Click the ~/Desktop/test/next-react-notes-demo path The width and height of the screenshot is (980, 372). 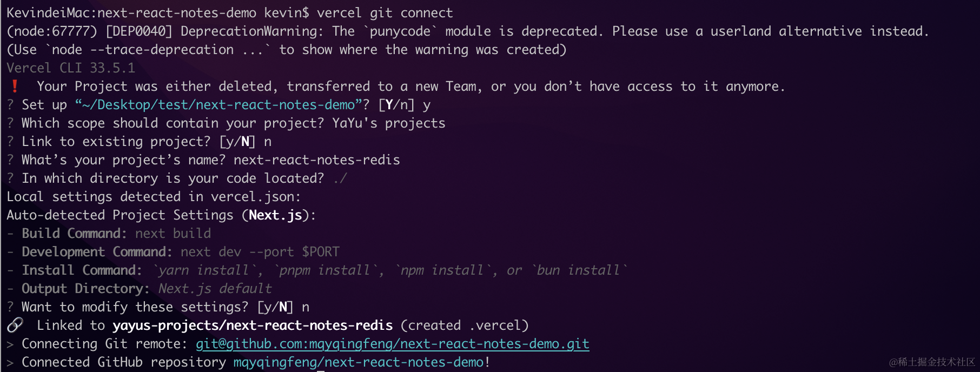pyautogui.click(x=218, y=105)
